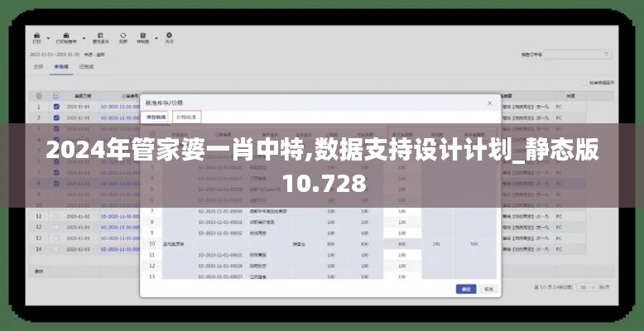
Task: Check the checkbox in row 14
Action: point(56,249)
